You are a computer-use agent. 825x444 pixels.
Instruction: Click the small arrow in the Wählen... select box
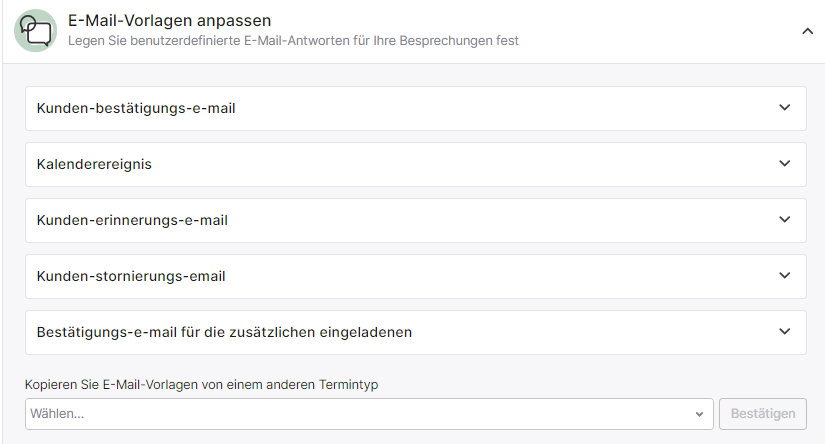pos(699,414)
